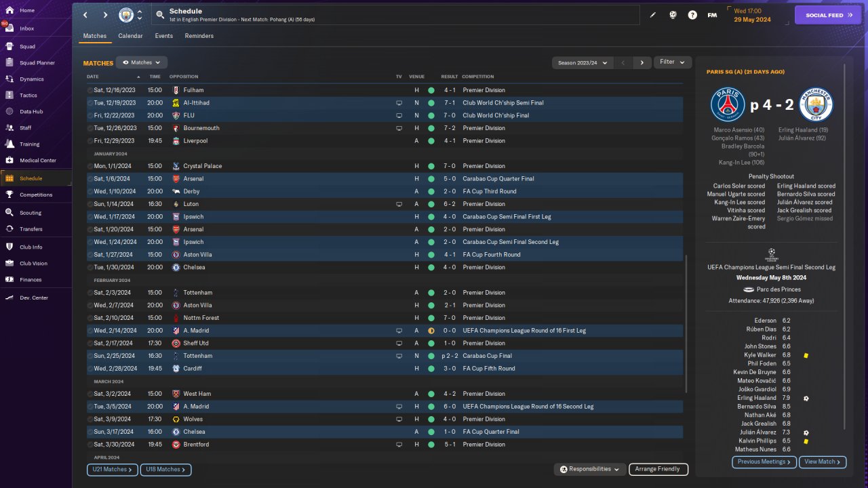Go back with the left navigation arrow
868x488 pixels.
click(x=85, y=15)
